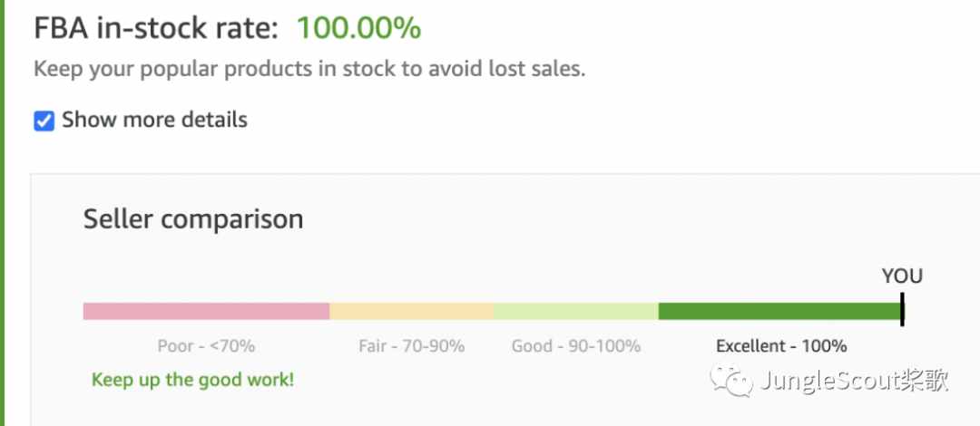Click the FBA in-stock rate heading
Viewport: 980px width, 426px height.
pos(156,28)
